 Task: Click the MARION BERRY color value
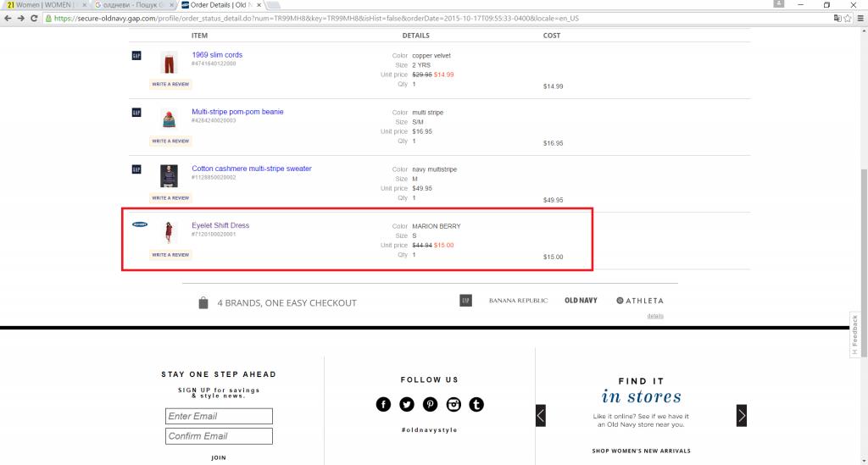437,226
